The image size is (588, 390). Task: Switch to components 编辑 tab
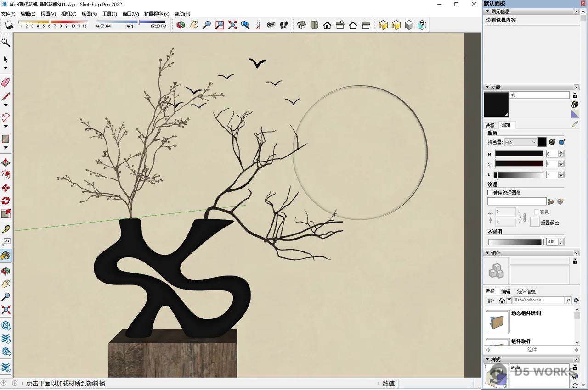(x=506, y=291)
